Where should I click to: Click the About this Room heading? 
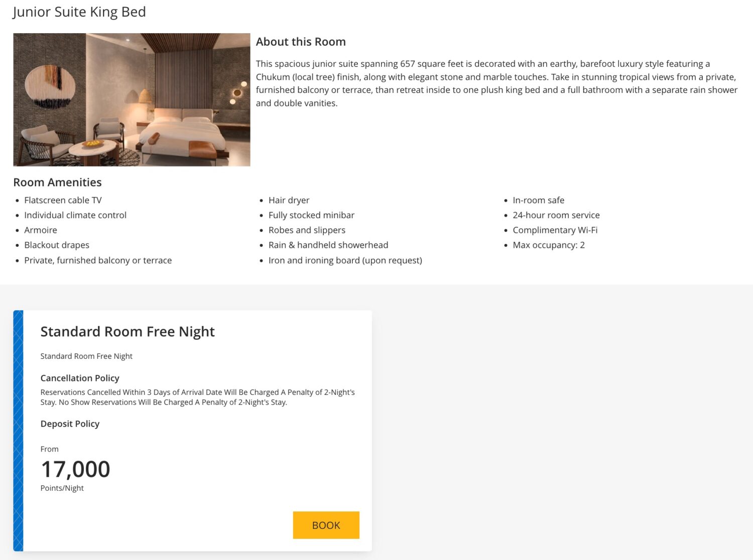tap(301, 42)
